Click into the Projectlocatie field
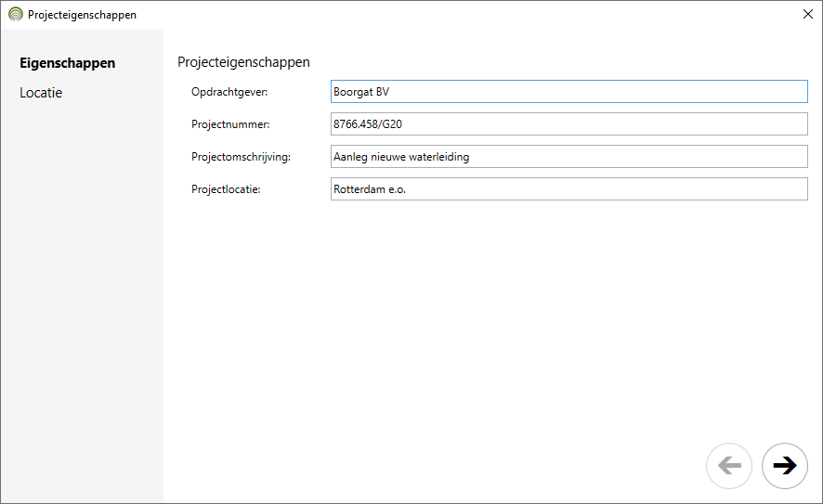This screenshot has width=823, height=504. (x=569, y=189)
